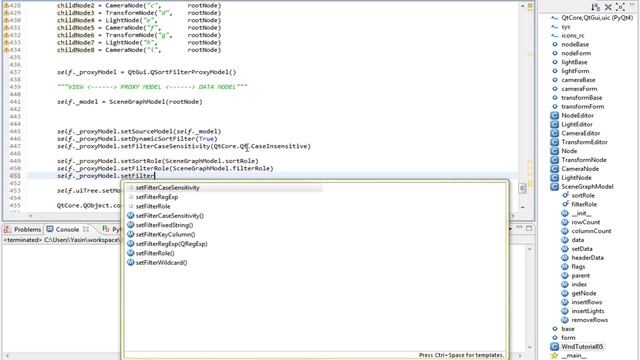Select the SceneGraphModel class icon in outline

(554, 187)
